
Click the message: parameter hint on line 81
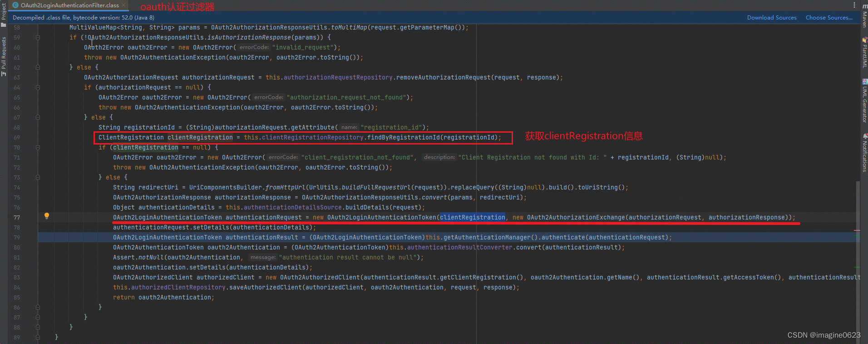pyautogui.click(x=263, y=257)
